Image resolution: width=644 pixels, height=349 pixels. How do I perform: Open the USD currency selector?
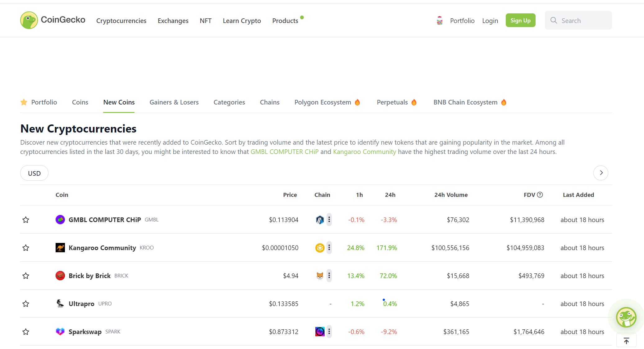click(34, 173)
